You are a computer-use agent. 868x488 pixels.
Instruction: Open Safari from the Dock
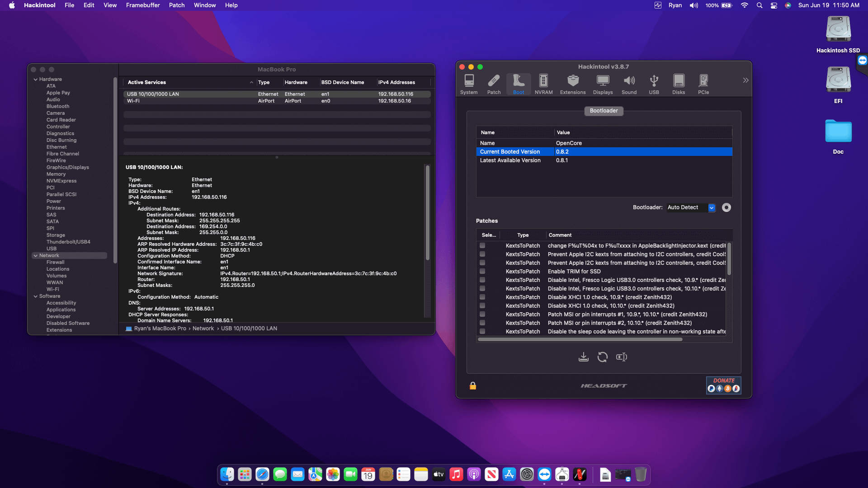262,474
